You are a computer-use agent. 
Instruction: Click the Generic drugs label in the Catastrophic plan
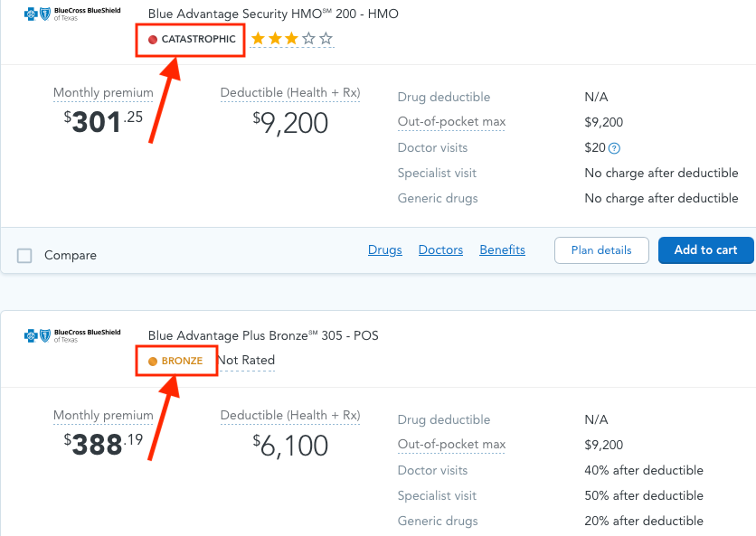pos(438,199)
